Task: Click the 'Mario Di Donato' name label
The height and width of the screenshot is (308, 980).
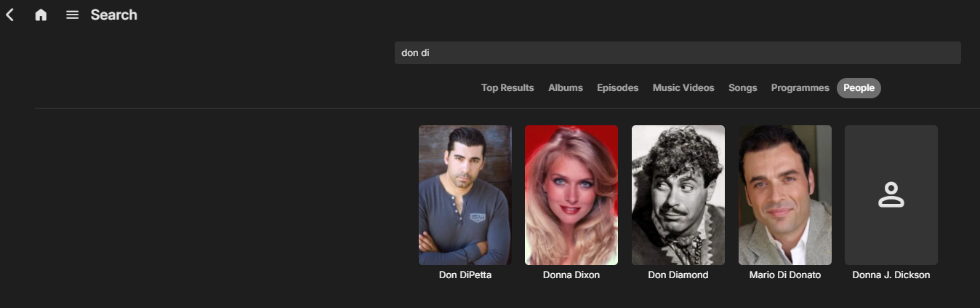Action: coord(785,275)
